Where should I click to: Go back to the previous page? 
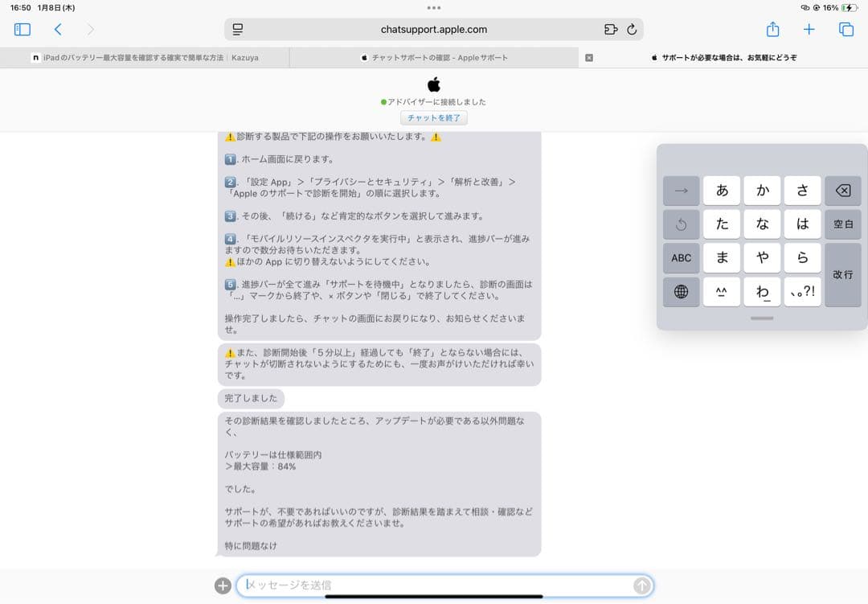pos(58,29)
